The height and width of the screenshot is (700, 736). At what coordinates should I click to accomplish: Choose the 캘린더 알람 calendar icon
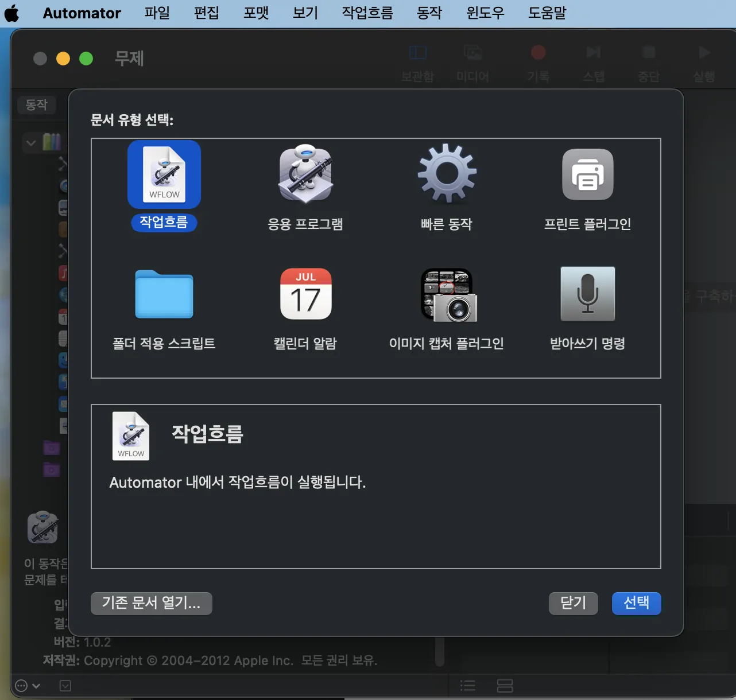click(305, 294)
